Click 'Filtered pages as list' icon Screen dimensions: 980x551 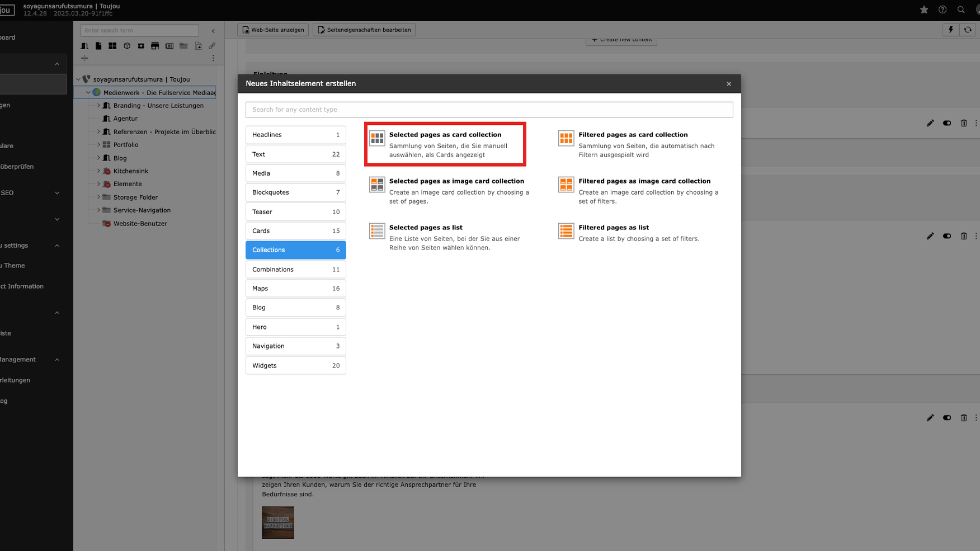click(x=566, y=230)
